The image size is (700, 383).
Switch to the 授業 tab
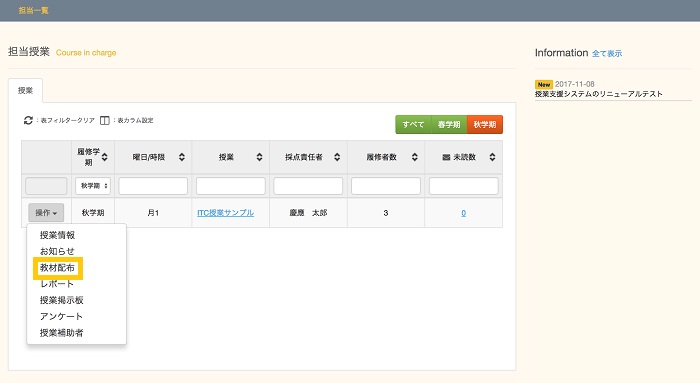[x=25, y=91]
